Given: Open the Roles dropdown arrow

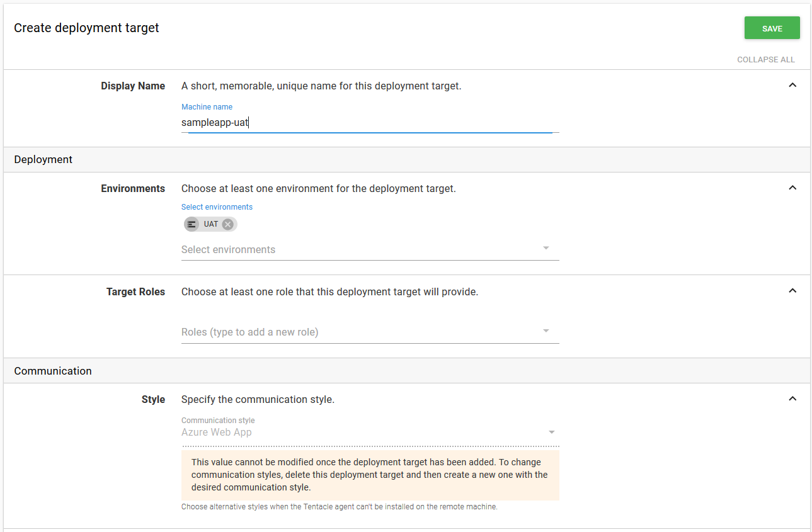Looking at the screenshot, I should click(546, 331).
